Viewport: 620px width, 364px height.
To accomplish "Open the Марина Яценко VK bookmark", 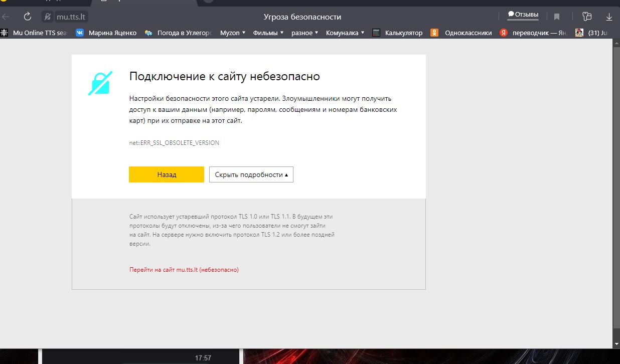I will point(106,33).
